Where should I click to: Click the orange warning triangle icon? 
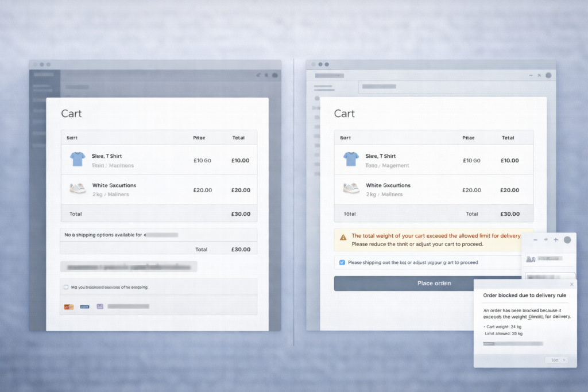pyautogui.click(x=343, y=236)
